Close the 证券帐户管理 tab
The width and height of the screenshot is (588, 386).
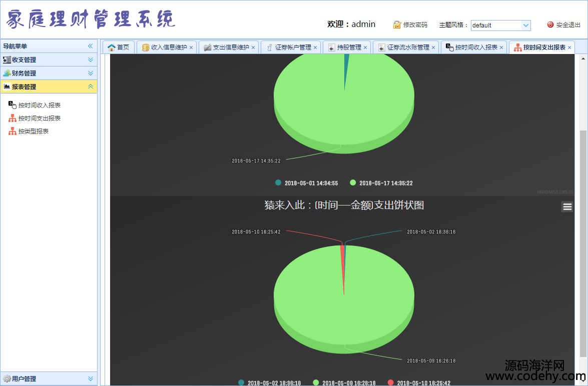315,47
